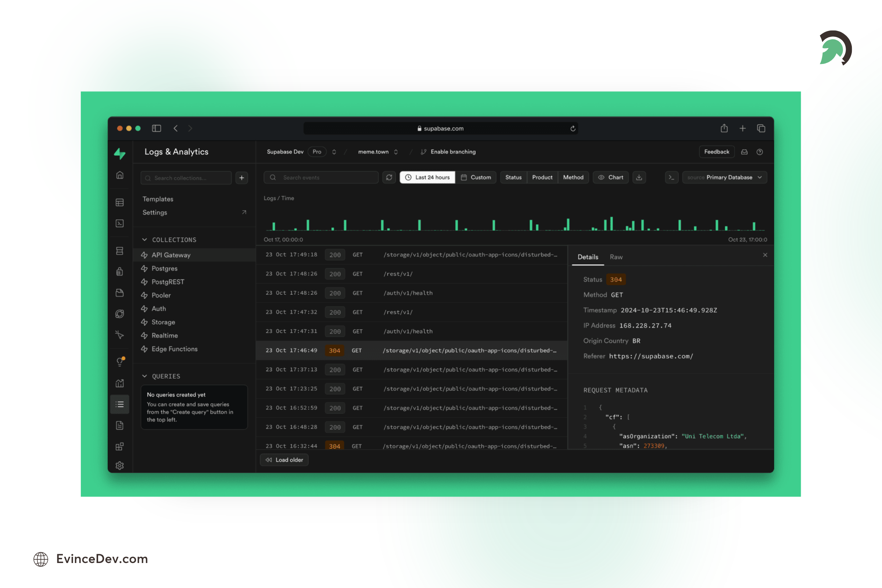The width and height of the screenshot is (882, 588).
Task: Select the Last 24 hours button
Action: 427,178
